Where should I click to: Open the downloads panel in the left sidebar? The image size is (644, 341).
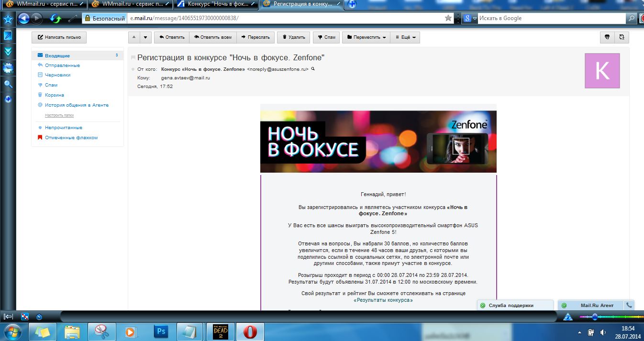(8, 52)
